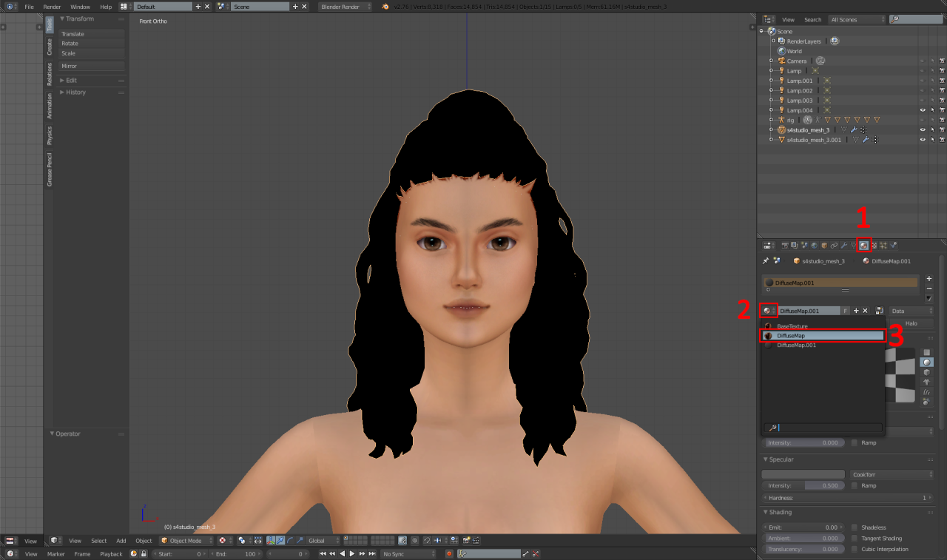947x560 pixels.
Task: Open the Object properties cube icon
Action: [824, 245]
